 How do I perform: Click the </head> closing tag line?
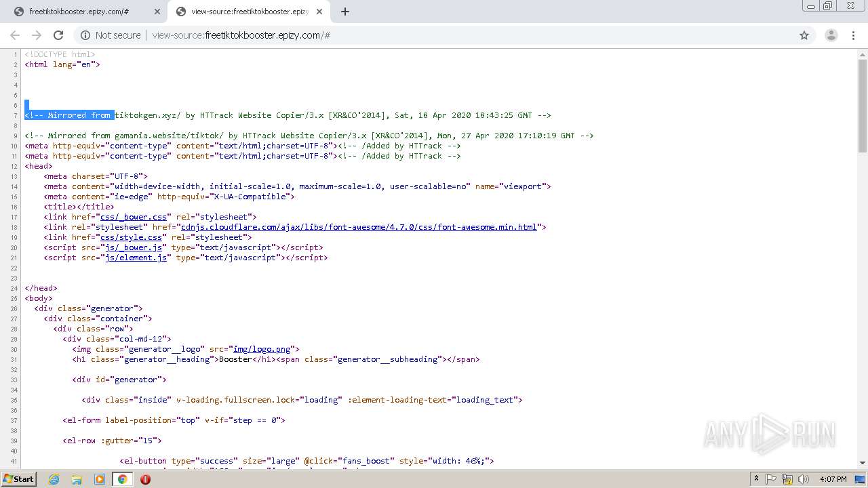click(x=41, y=288)
